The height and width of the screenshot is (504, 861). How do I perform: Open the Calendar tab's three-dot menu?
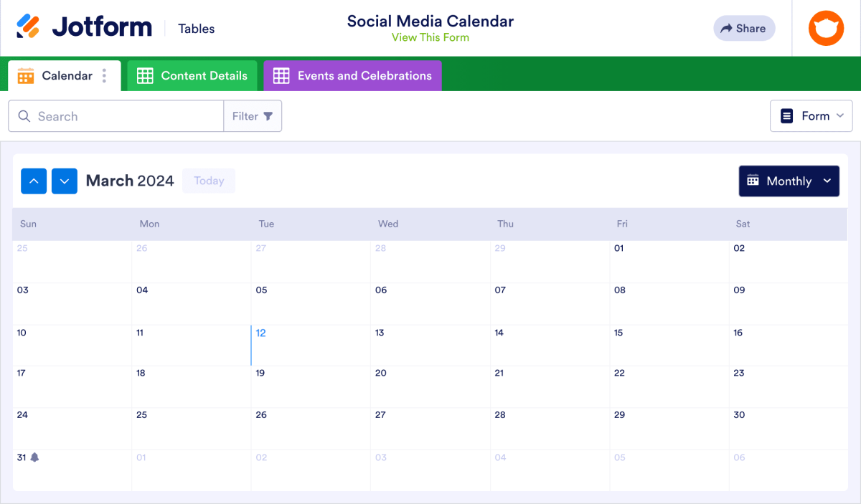click(x=105, y=75)
